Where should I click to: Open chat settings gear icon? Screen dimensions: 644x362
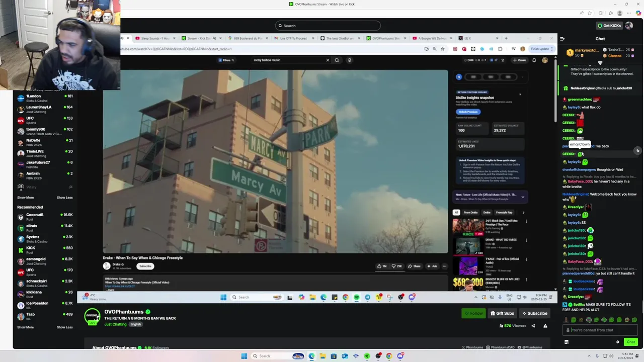click(x=618, y=342)
